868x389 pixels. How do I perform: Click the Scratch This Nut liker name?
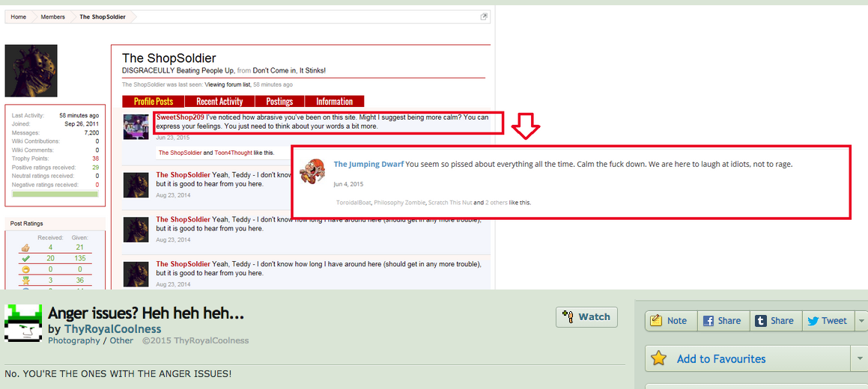[450, 203]
